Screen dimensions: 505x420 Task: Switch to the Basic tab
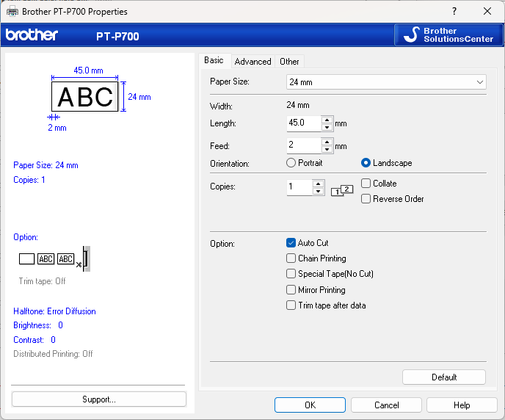[214, 60]
